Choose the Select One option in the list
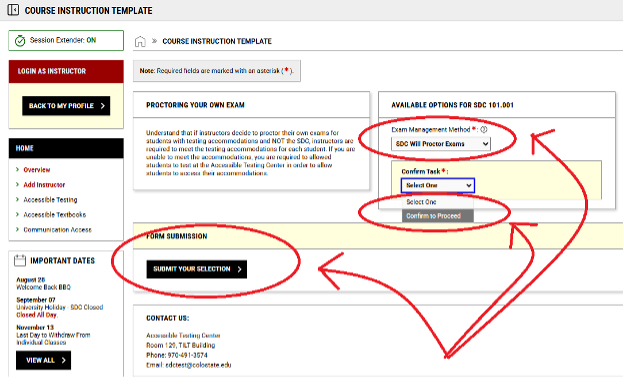Screen dimensions: 624x388 tap(438, 202)
